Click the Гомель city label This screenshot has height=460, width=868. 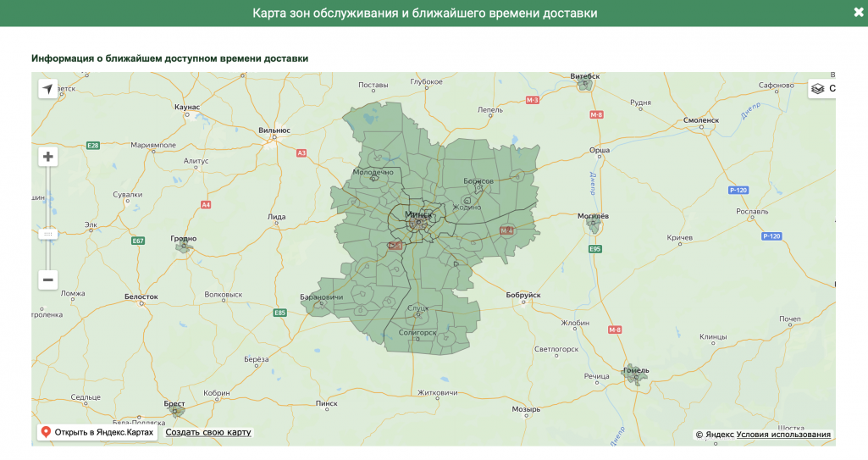[636, 370]
